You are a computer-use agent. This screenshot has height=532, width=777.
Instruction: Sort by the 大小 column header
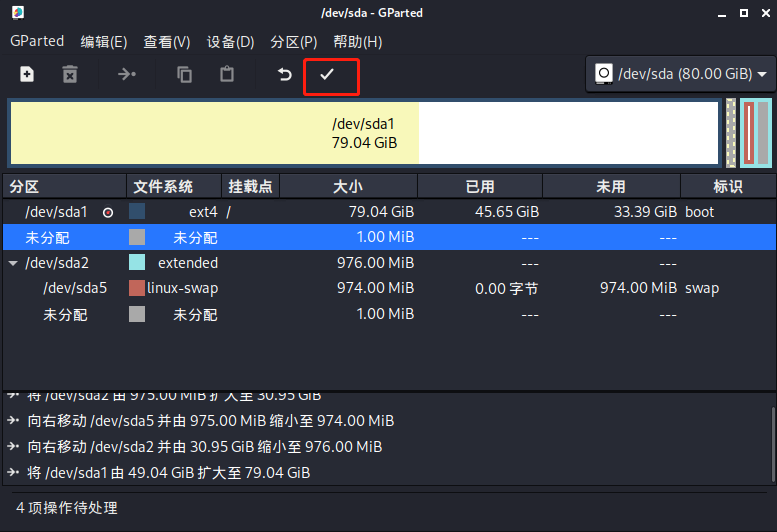coord(348,186)
